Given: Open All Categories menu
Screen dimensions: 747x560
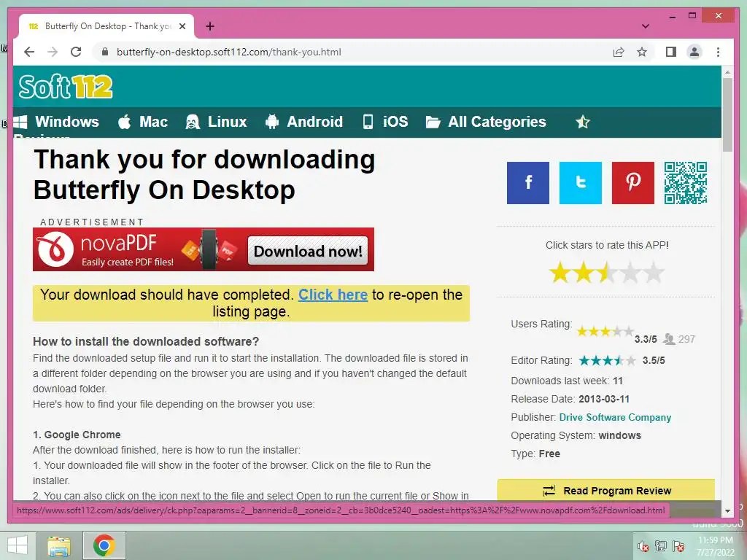Looking at the screenshot, I should (486, 122).
